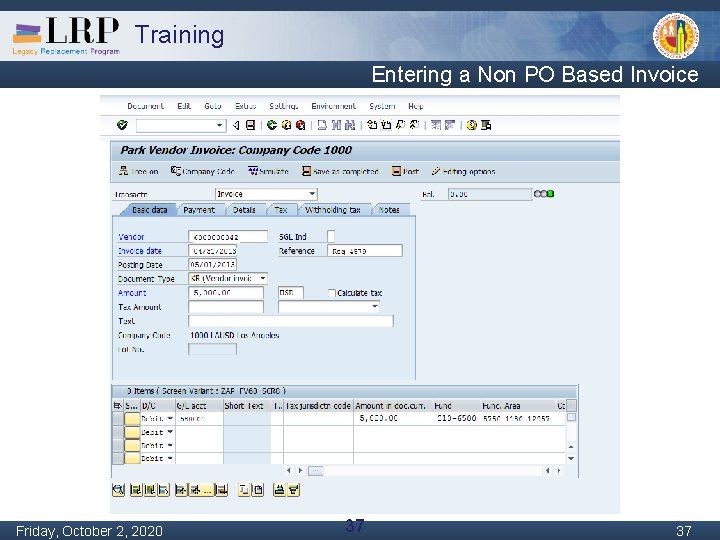Click the green Back arrow icon
Screen dimensions: 720x540
point(272,125)
